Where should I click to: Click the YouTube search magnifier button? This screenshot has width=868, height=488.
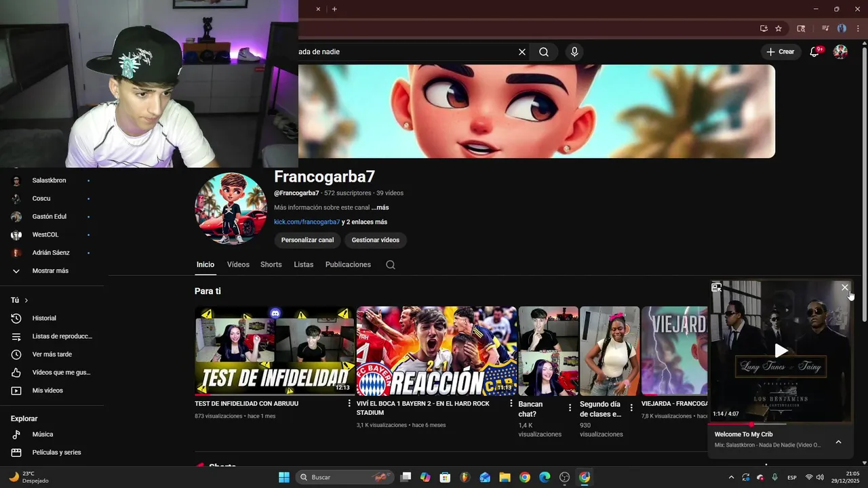pyautogui.click(x=544, y=52)
